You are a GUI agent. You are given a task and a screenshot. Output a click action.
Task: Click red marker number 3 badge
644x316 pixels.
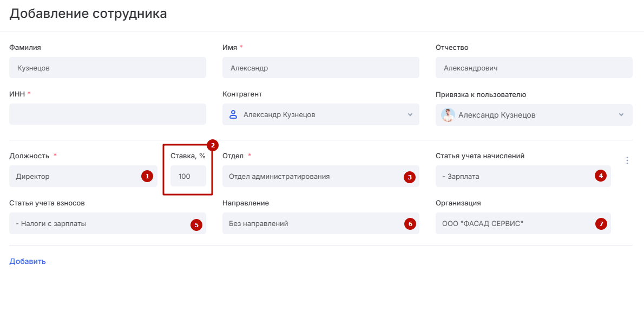[410, 176]
